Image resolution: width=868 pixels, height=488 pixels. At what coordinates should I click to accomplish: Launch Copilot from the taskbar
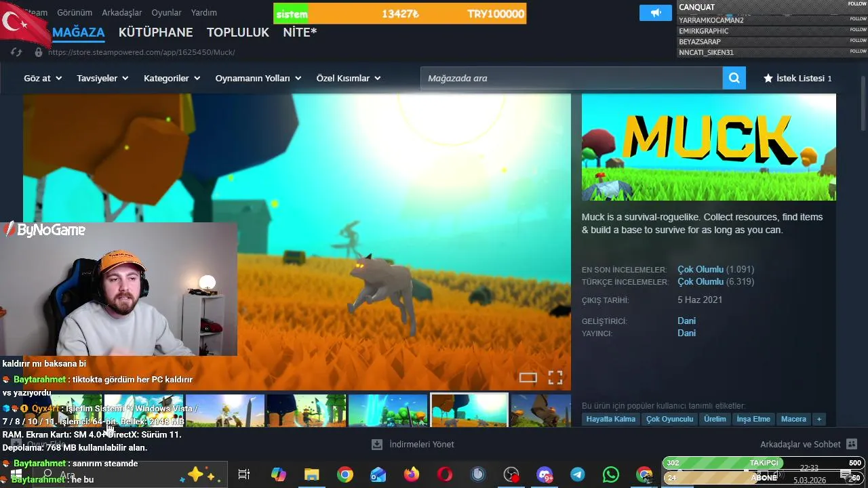point(278,474)
